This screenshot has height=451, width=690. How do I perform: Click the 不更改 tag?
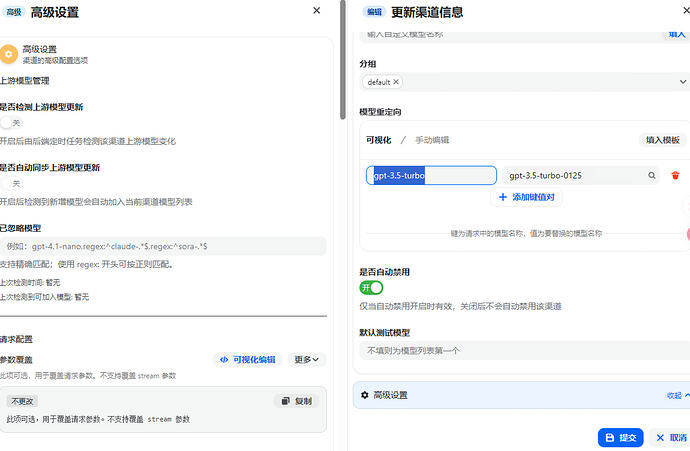click(x=22, y=401)
